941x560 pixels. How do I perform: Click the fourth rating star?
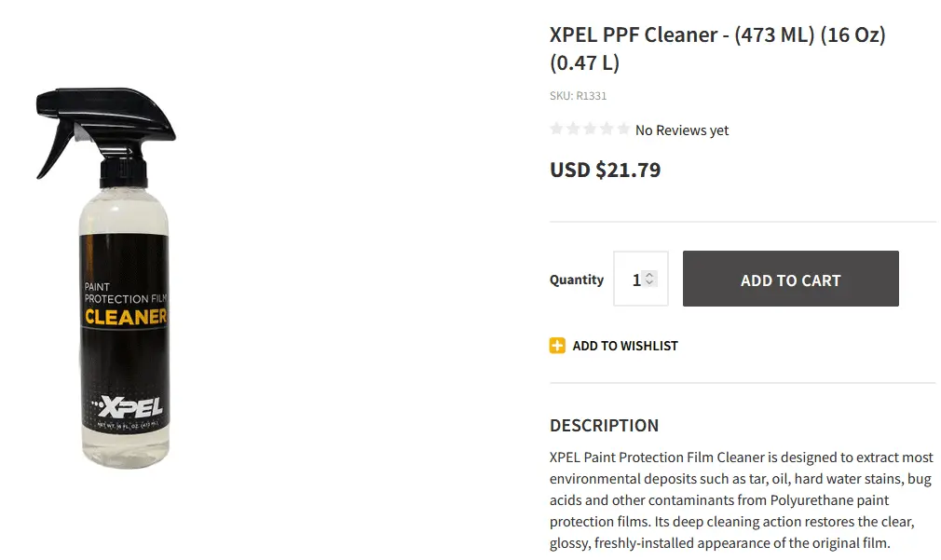click(x=607, y=130)
